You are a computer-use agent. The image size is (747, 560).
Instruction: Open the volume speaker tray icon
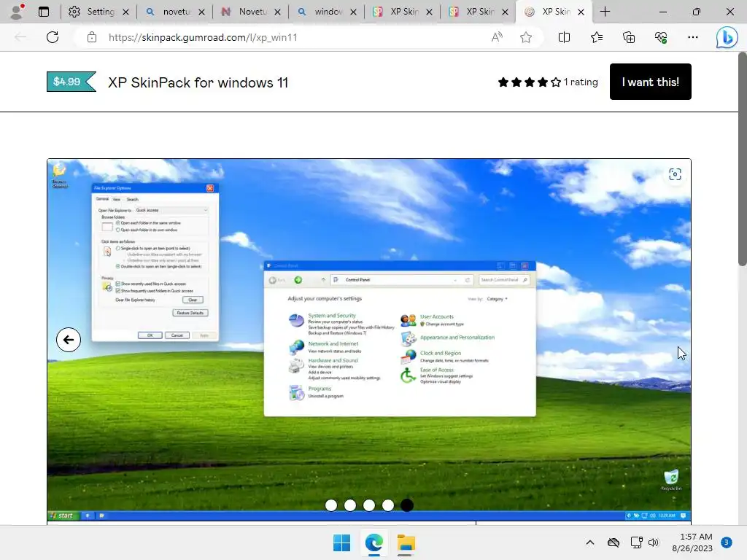654,542
